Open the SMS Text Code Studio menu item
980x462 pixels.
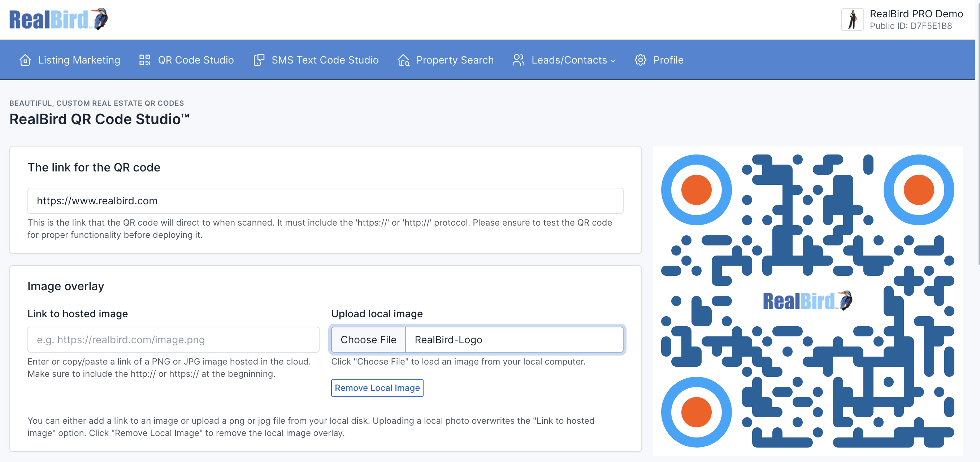click(x=325, y=60)
